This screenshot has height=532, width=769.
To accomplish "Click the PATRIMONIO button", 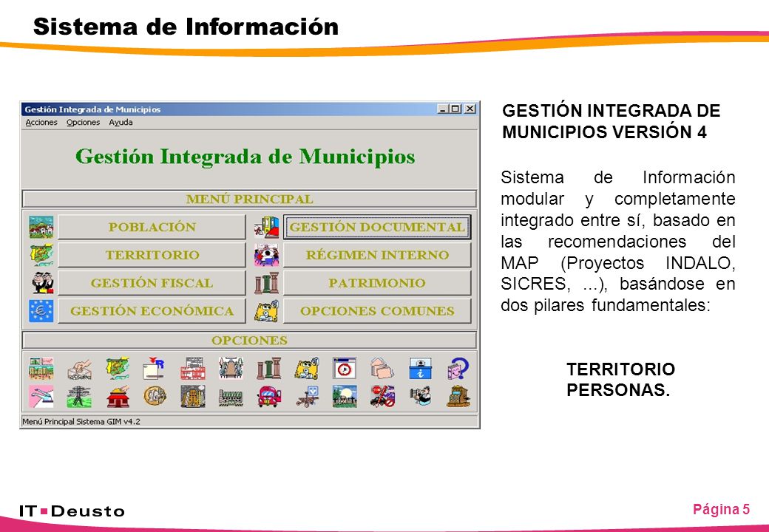I will tap(377, 283).
